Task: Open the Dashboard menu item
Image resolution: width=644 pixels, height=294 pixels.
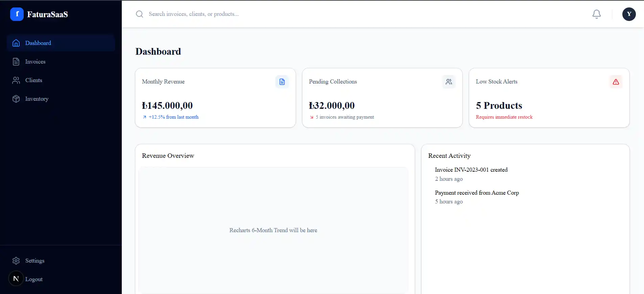Action: pos(61,43)
